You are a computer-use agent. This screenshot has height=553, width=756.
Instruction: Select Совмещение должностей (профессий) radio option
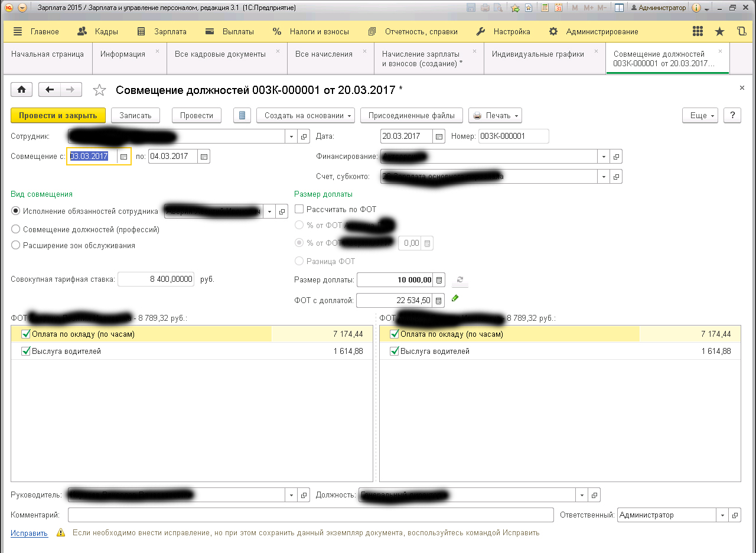point(16,229)
